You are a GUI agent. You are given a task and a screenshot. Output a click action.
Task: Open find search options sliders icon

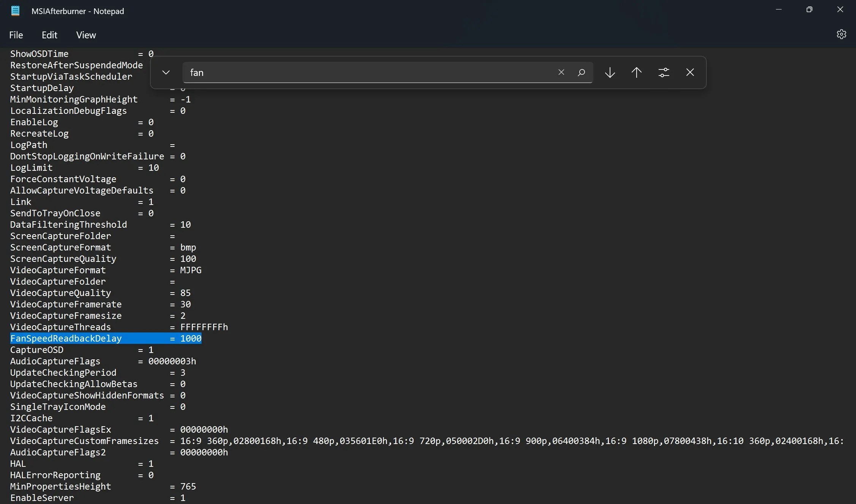pos(664,72)
